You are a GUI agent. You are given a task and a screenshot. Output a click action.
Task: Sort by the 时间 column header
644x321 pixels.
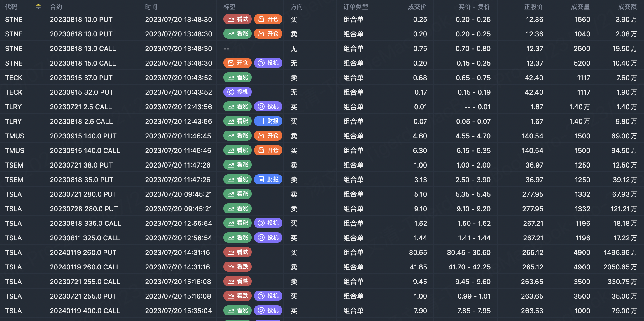pyautogui.click(x=151, y=7)
